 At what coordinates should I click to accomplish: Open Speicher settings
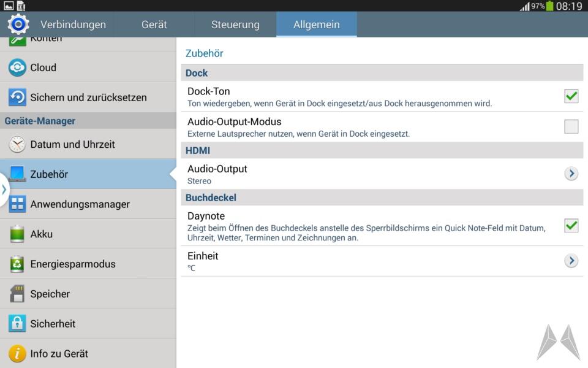point(88,294)
